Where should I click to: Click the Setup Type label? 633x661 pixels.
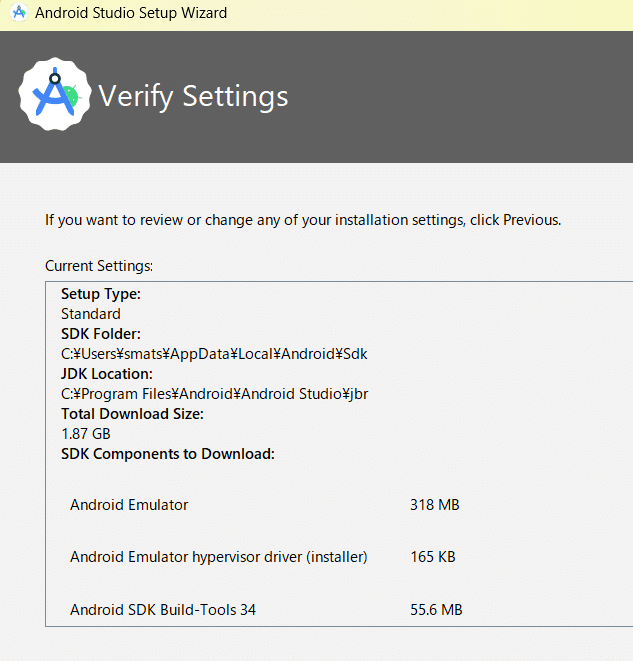(101, 294)
